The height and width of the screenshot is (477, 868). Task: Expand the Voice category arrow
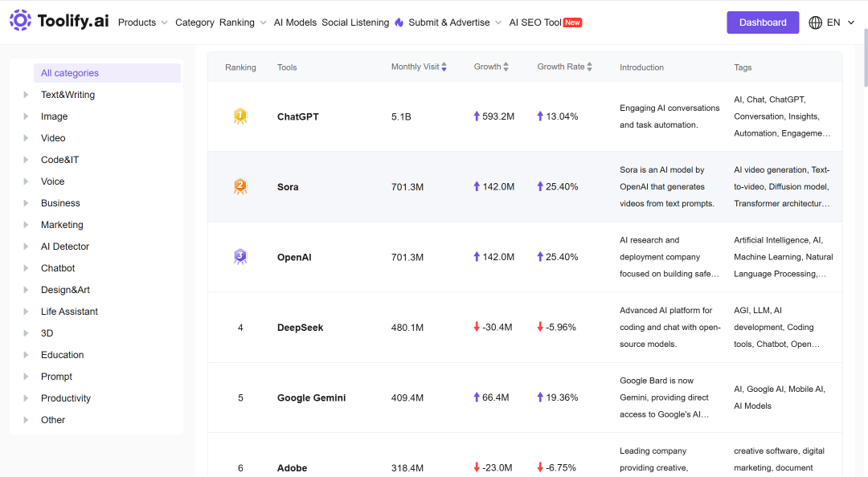click(26, 181)
